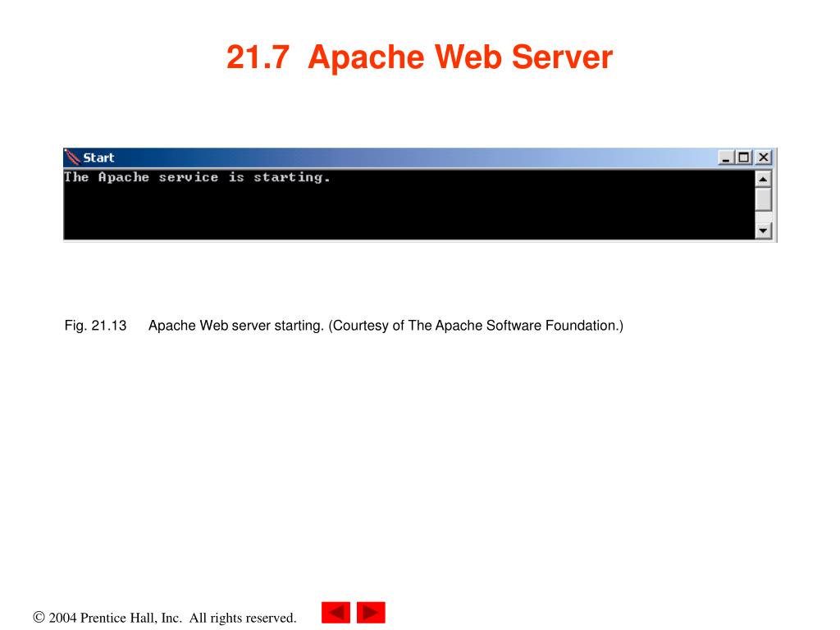
Task: Click the Prentice Hall copyright notice
Action: [x=165, y=618]
